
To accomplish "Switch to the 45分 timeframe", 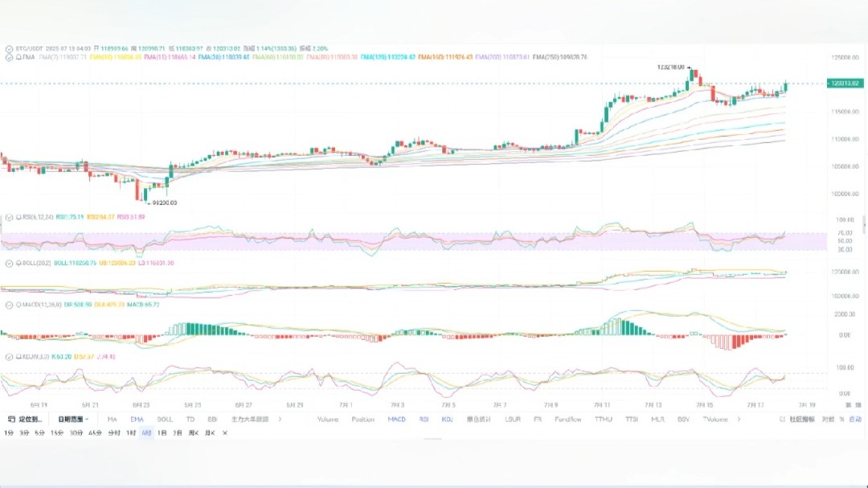I will point(95,433).
